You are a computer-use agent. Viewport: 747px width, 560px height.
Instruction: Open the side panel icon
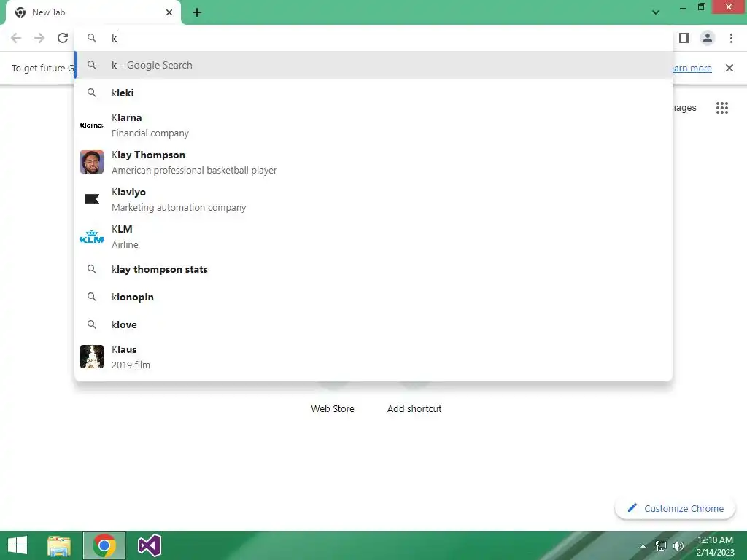tap(684, 38)
